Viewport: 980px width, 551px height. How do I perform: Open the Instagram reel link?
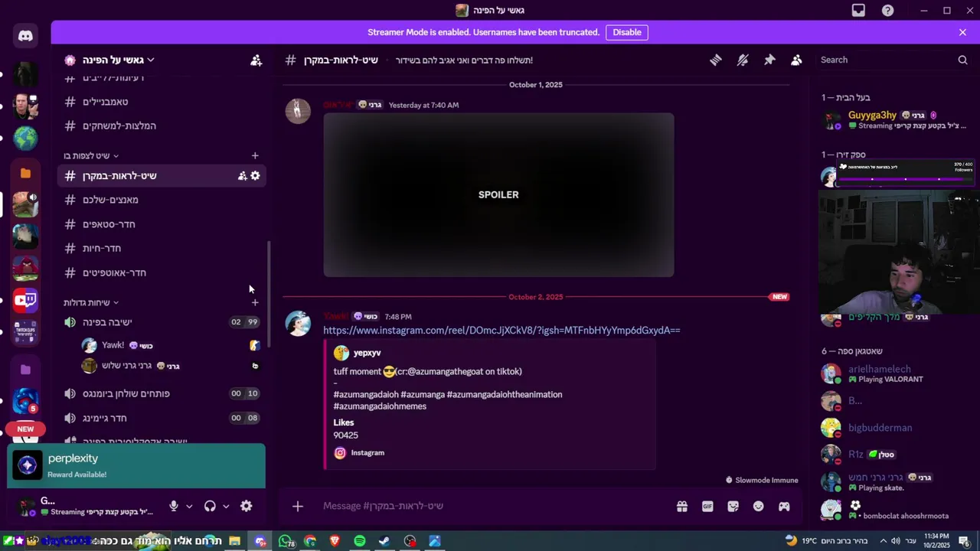(x=501, y=330)
